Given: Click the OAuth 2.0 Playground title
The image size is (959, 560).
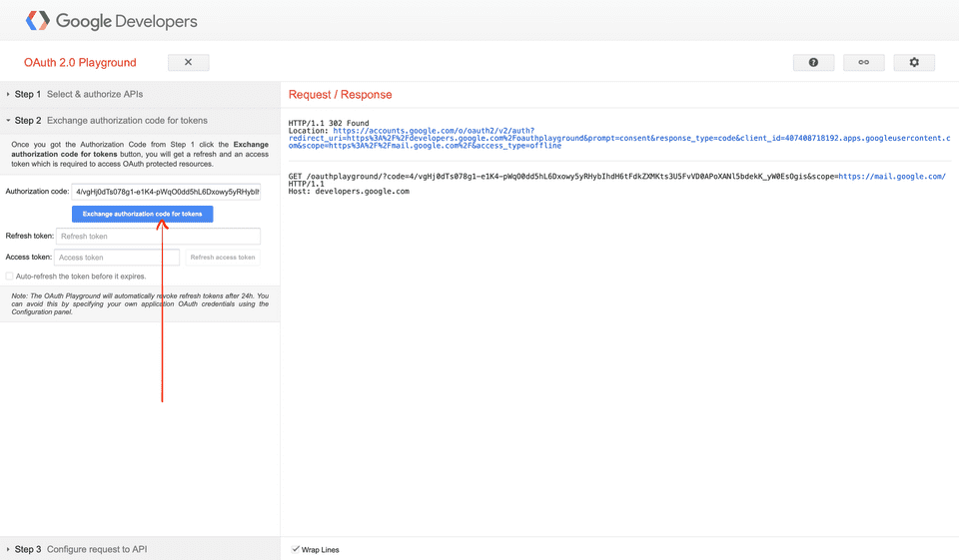Looking at the screenshot, I should coord(80,62).
